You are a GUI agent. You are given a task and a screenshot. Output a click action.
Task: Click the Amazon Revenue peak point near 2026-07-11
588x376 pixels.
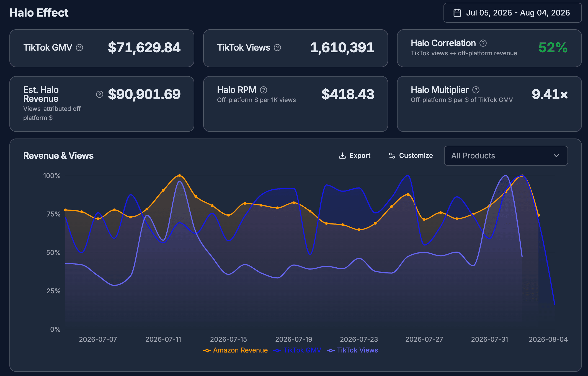(179, 176)
